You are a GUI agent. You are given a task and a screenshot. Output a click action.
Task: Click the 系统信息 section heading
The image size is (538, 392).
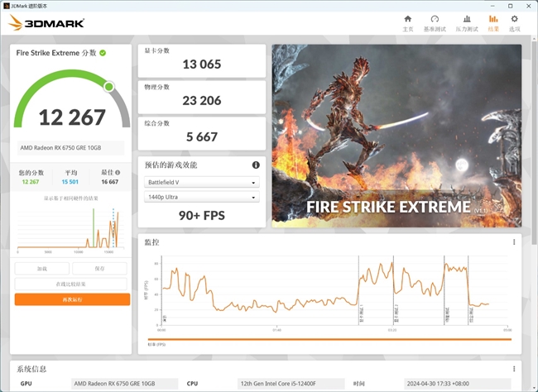pos(31,369)
